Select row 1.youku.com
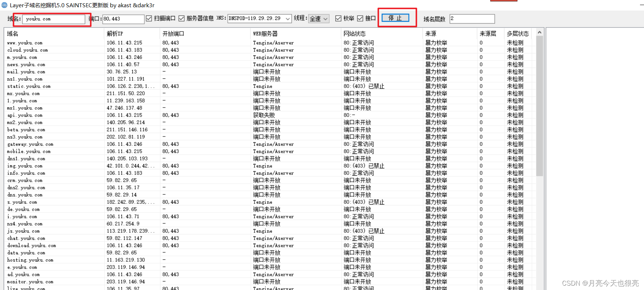Viewport: 644px width, 290px height. (x=270, y=101)
